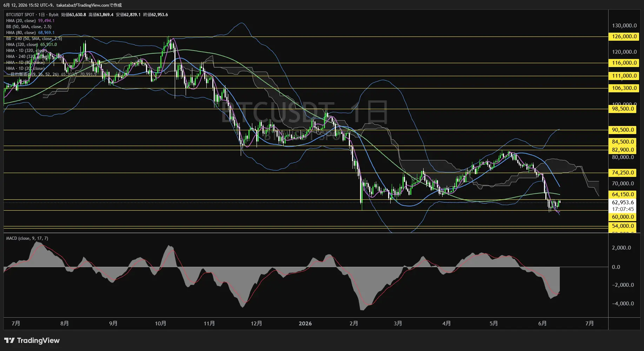The image size is (644, 351).
Task: Click the closing price value 62,953.6 in the legend
Action: coord(160,15)
